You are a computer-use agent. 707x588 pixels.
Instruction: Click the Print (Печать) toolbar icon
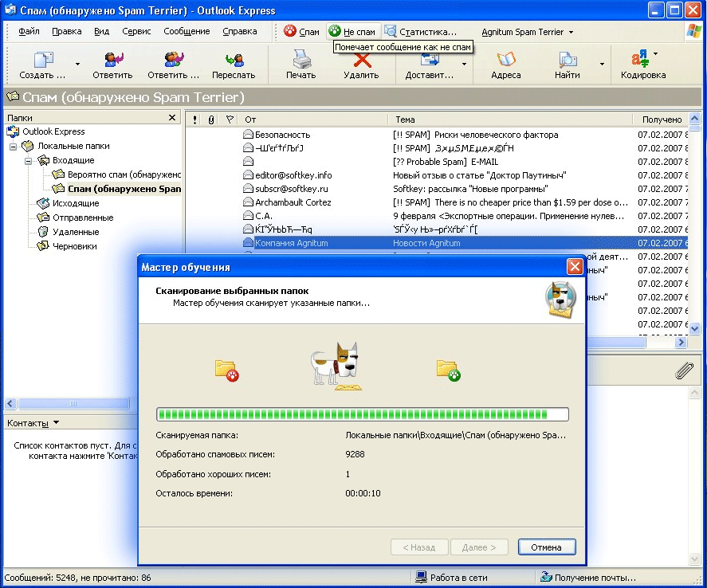300,60
